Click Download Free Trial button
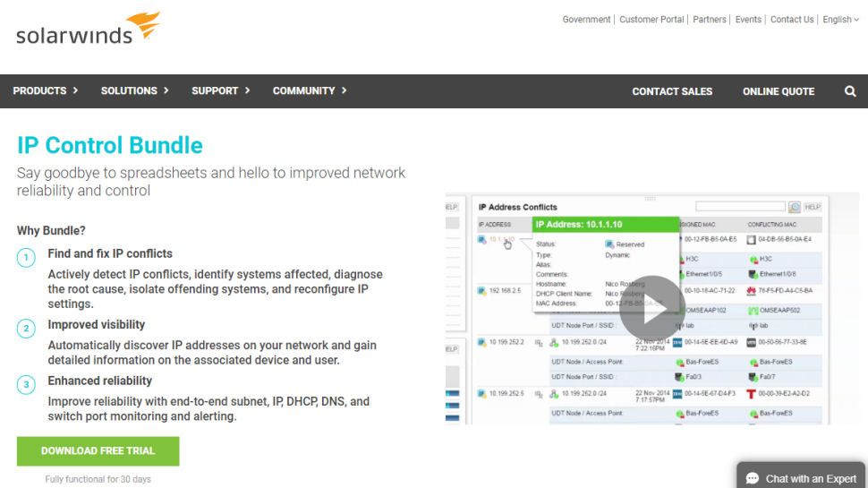Viewport: 868px width, 488px height. coord(98,451)
